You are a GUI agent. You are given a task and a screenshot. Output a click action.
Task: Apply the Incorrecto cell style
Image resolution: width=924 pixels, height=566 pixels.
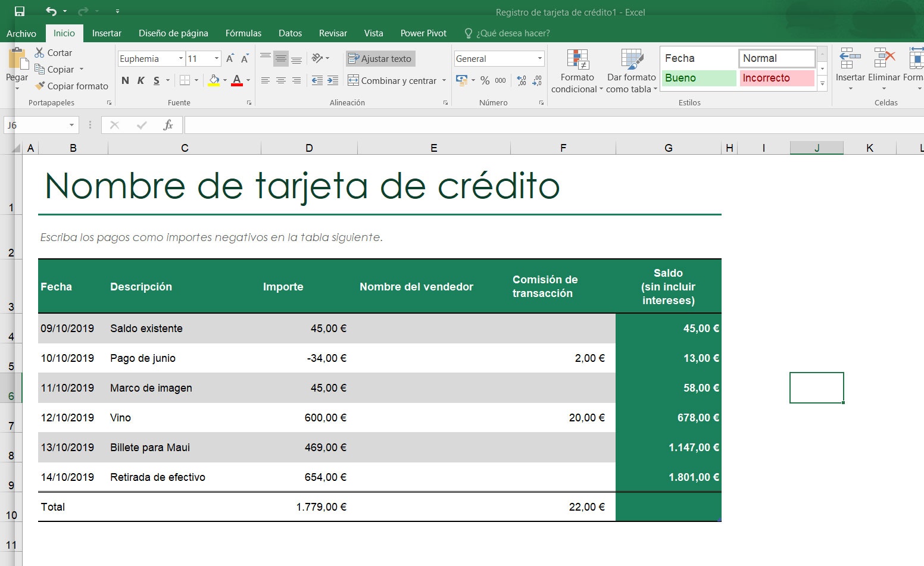click(777, 78)
